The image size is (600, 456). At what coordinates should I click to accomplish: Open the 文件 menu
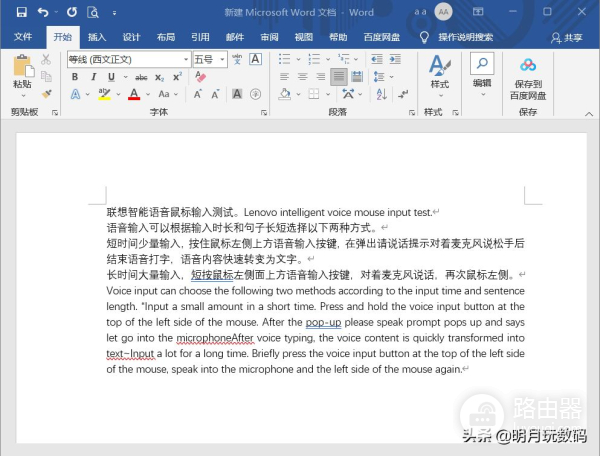click(x=23, y=37)
